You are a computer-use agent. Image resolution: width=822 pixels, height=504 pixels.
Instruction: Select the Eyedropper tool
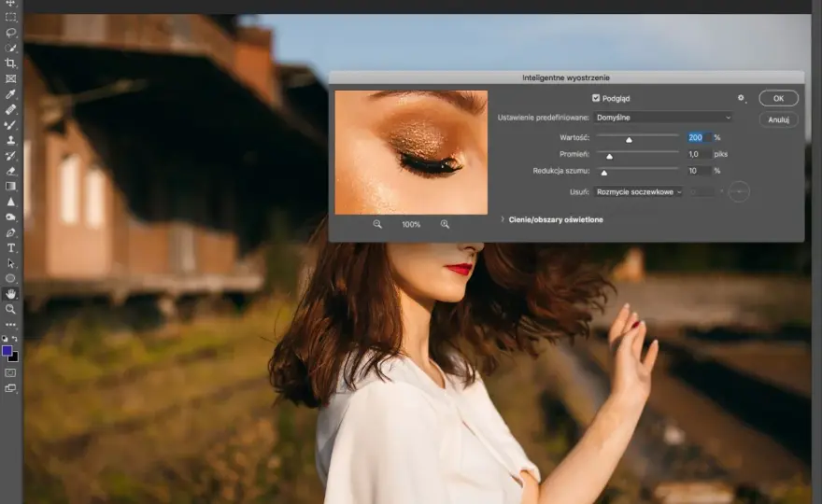coord(10,94)
